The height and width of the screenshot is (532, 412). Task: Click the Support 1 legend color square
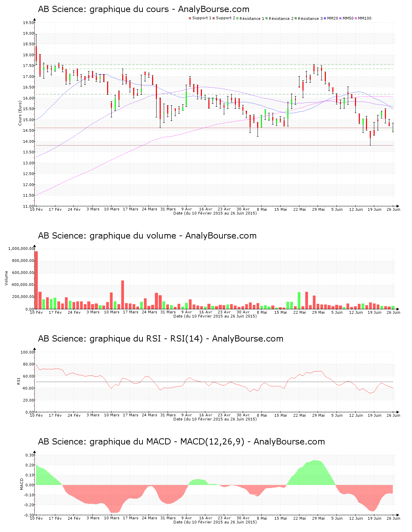point(190,19)
